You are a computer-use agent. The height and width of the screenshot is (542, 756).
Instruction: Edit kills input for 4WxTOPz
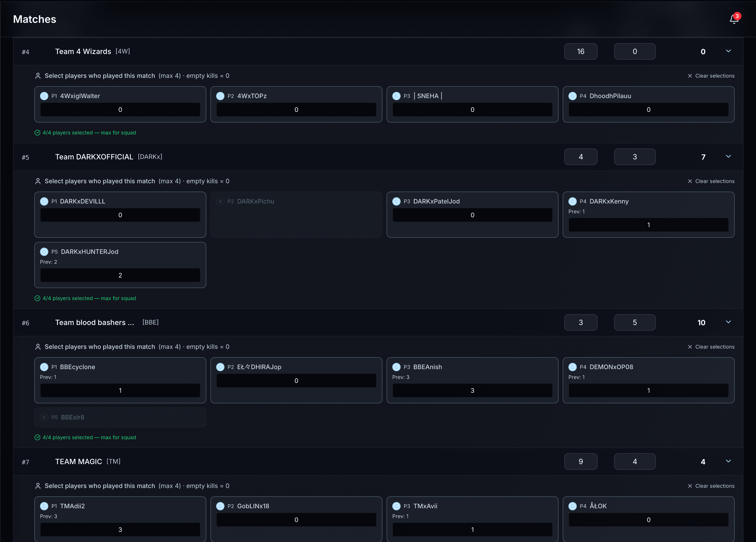296,110
